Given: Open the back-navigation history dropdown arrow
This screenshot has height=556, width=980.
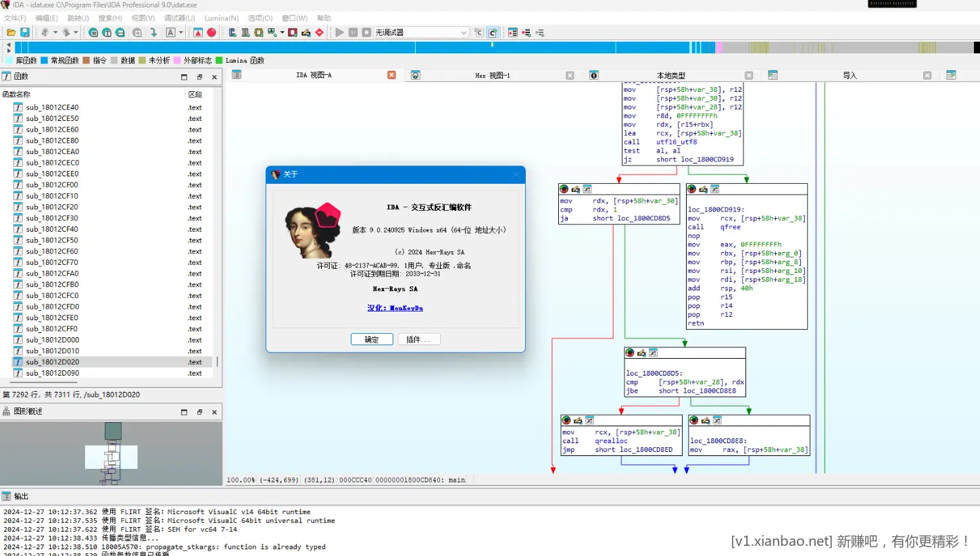Looking at the screenshot, I should (55, 32).
